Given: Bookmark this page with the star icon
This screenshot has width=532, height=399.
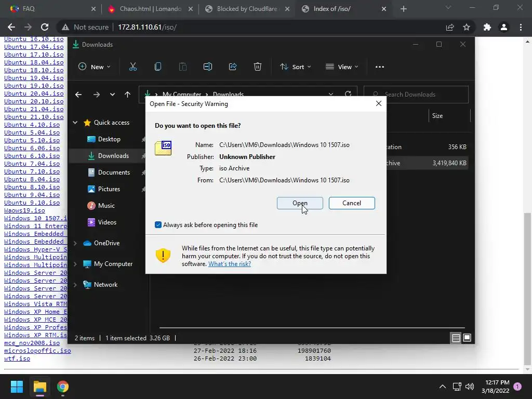Looking at the screenshot, I should click(x=467, y=27).
